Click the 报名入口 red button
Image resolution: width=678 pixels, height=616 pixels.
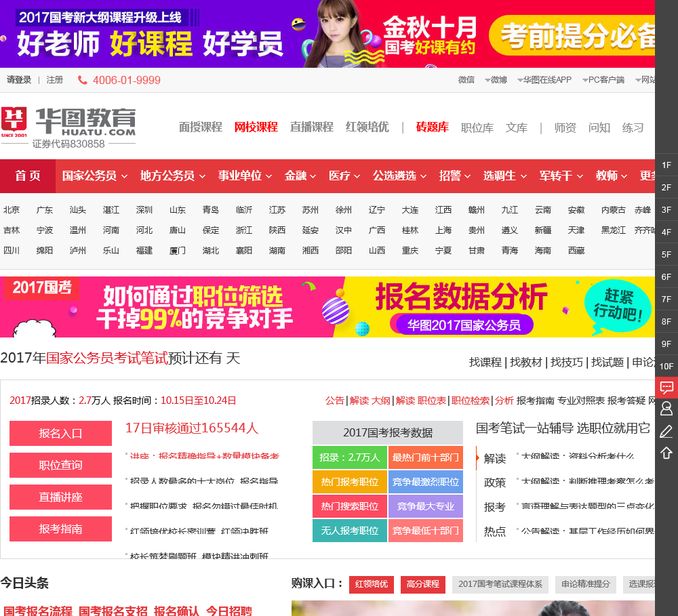coord(60,433)
